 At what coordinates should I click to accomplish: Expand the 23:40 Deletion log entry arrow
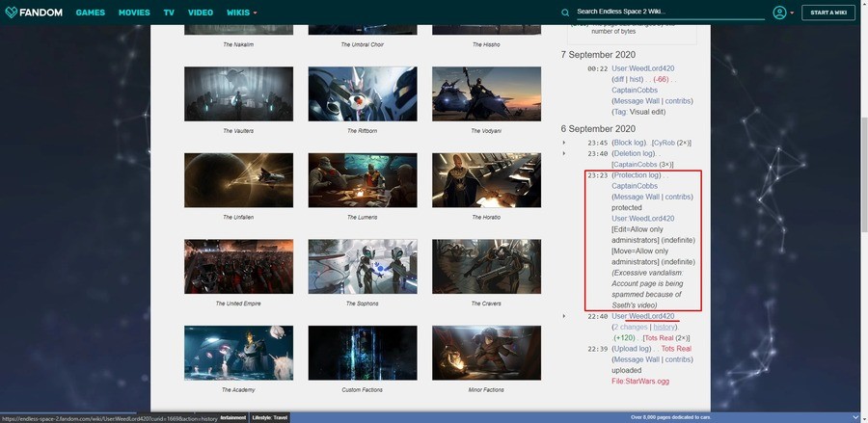(x=564, y=154)
